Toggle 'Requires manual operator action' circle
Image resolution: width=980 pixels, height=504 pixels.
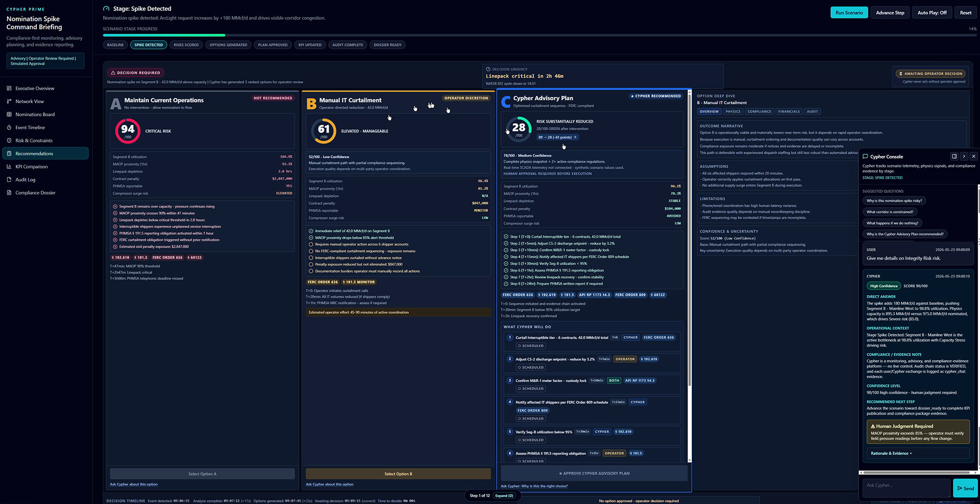311,244
